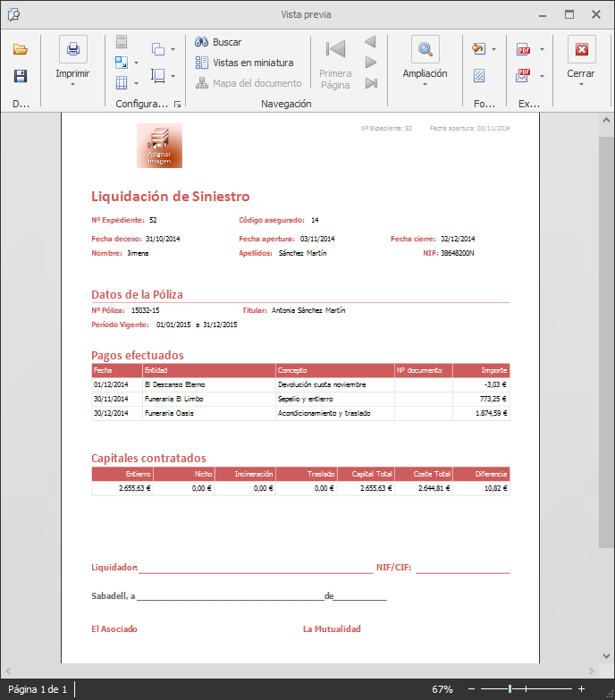Open the Configura… group dialog launcher

(x=177, y=104)
